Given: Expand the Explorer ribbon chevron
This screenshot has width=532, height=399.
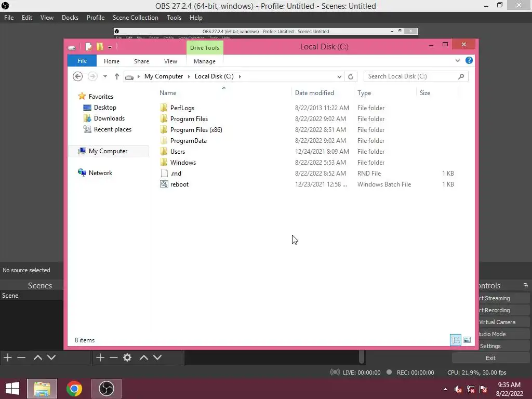Looking at the screenshot, I should tap(457, 60).
